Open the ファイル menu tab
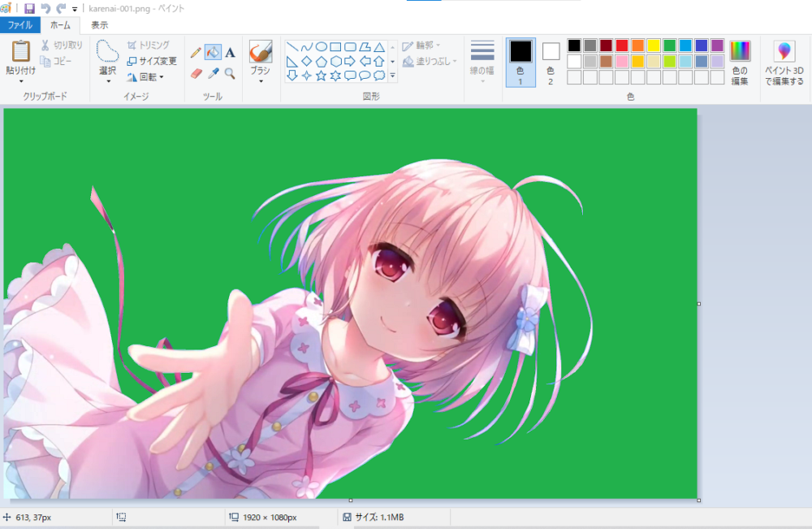Viewport: 812px width, 529px height. tap(20, 25)
